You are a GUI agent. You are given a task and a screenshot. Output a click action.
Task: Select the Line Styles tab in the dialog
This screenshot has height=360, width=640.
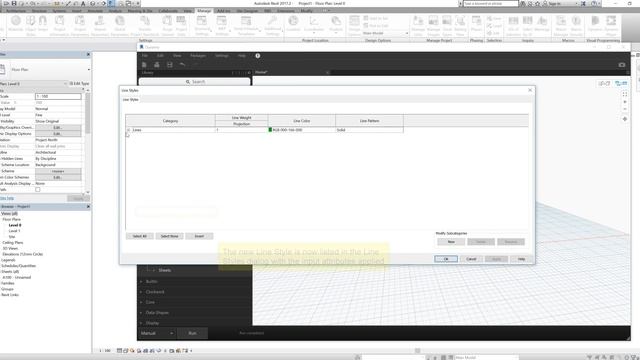pos(131,100)
